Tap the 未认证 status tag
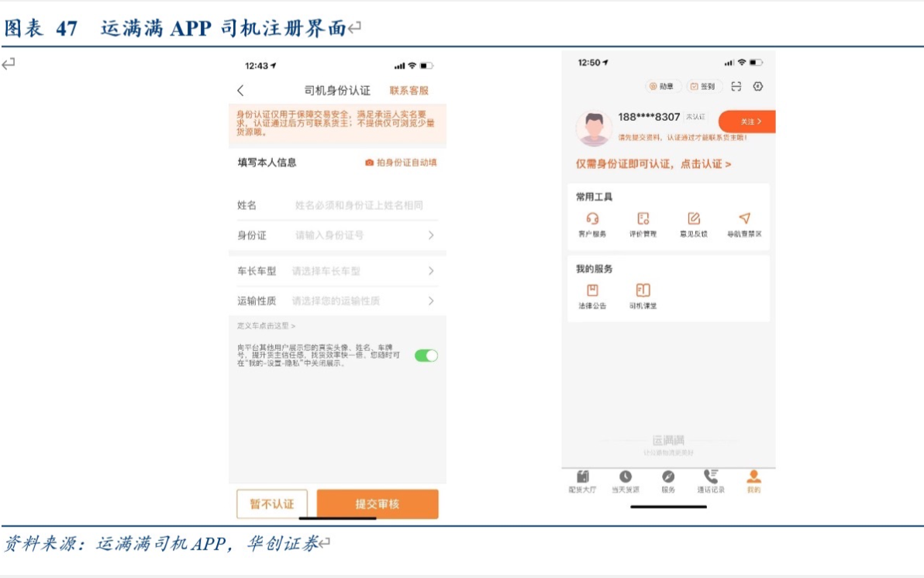The width and height of the screenshot is (924, 578). pyautogui.click(x=695, y=117)
